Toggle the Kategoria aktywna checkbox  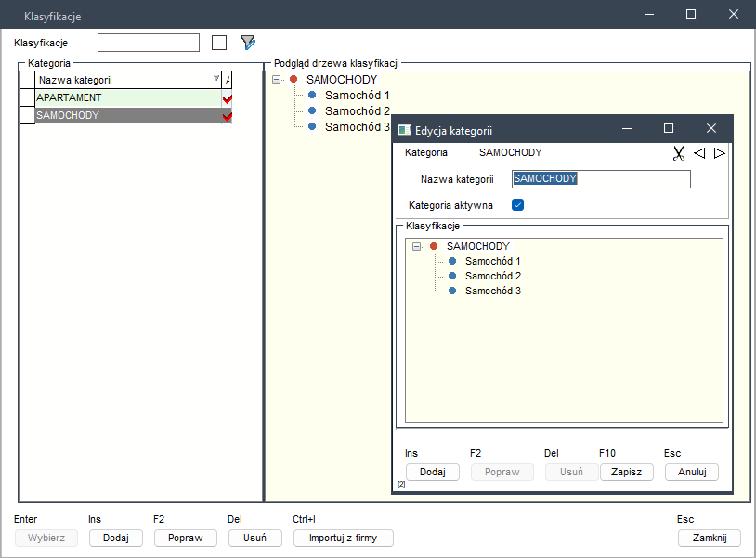[518, 205]
